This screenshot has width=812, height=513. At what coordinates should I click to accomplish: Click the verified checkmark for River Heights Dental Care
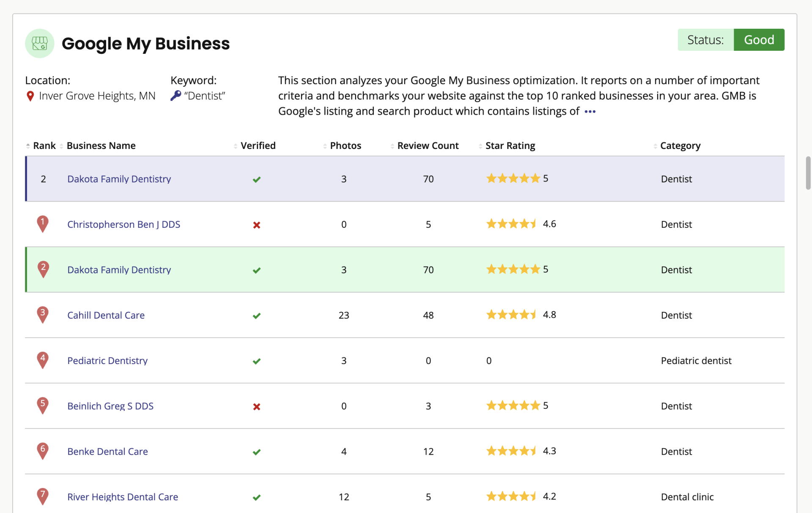[257, 497]
